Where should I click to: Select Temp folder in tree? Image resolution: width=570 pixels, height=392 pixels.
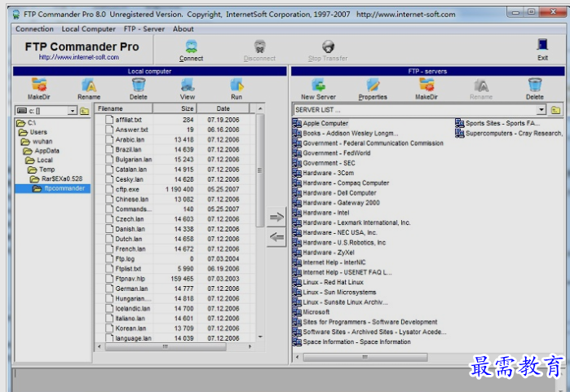pos(42,170)
